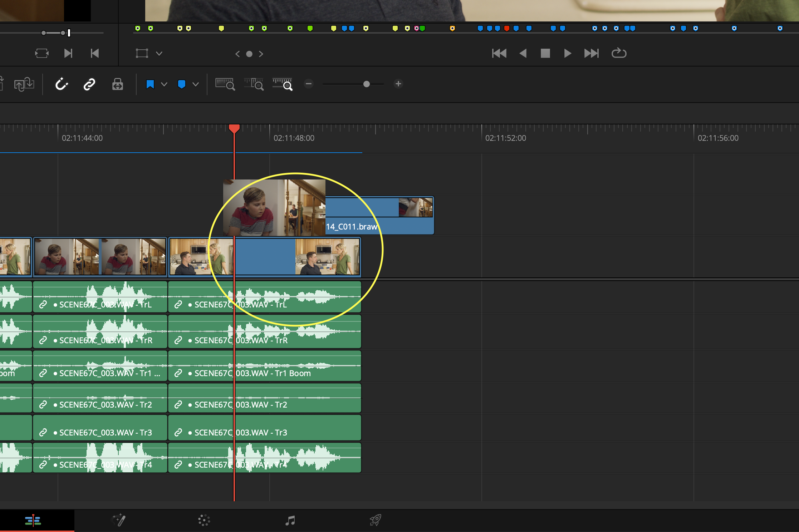Select the magenta marker on viewer scrub bar
The image size is (799, 532).
coord(416,28)
